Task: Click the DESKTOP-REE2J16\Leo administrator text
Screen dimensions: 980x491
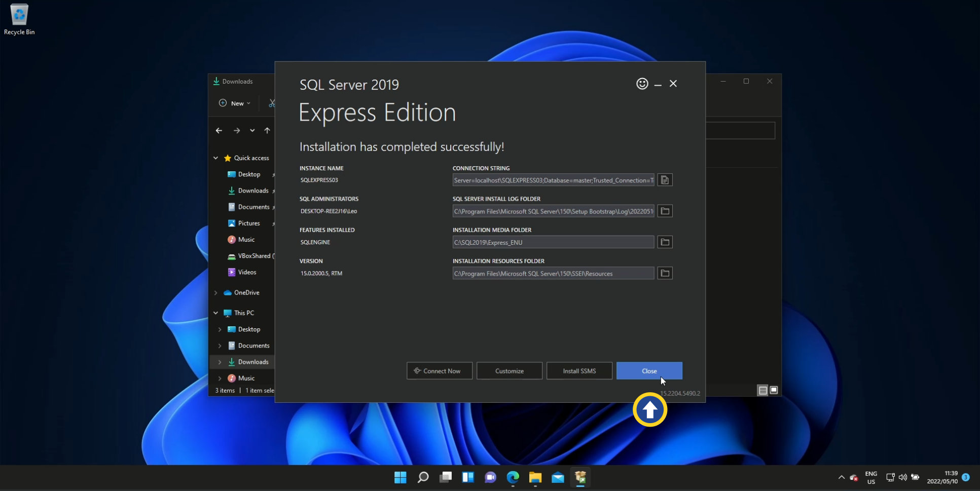Action: [x=329, y=211]
